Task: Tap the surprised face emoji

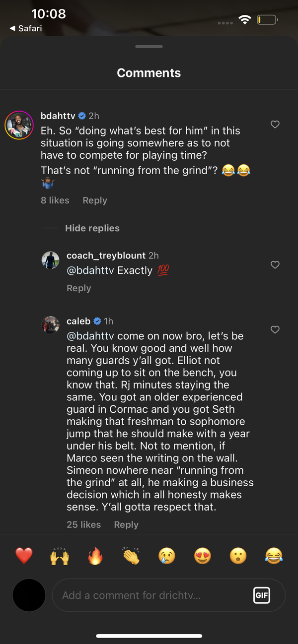Action: (238, 556)
